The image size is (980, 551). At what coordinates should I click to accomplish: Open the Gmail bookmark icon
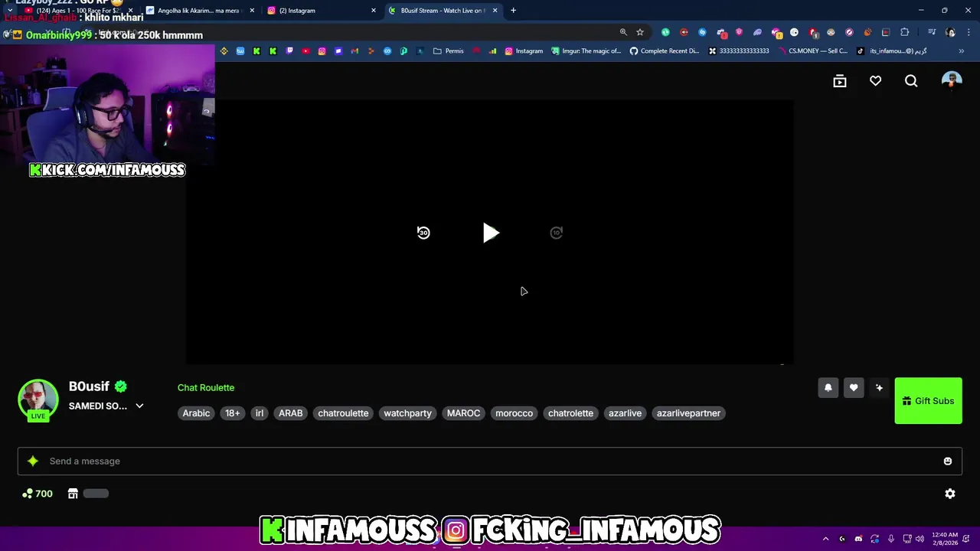[354, 51]
